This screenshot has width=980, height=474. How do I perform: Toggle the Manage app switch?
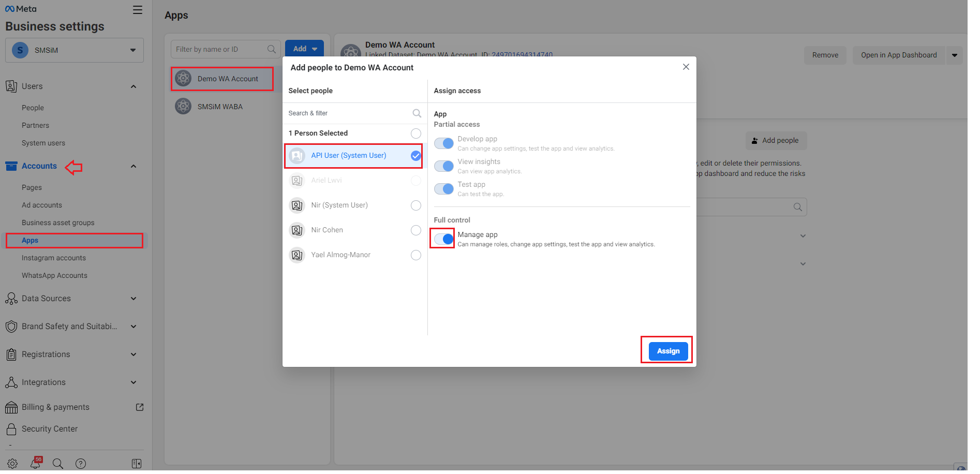click(x=444, y=239)
